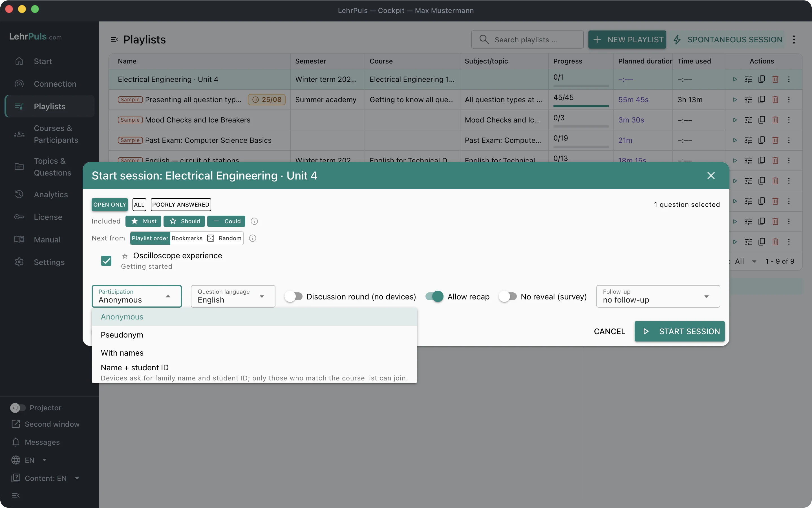This screenshot has width=812, height=508.
Task: Open rows-per-page All dropdown
Action: (x=745, y=261)
